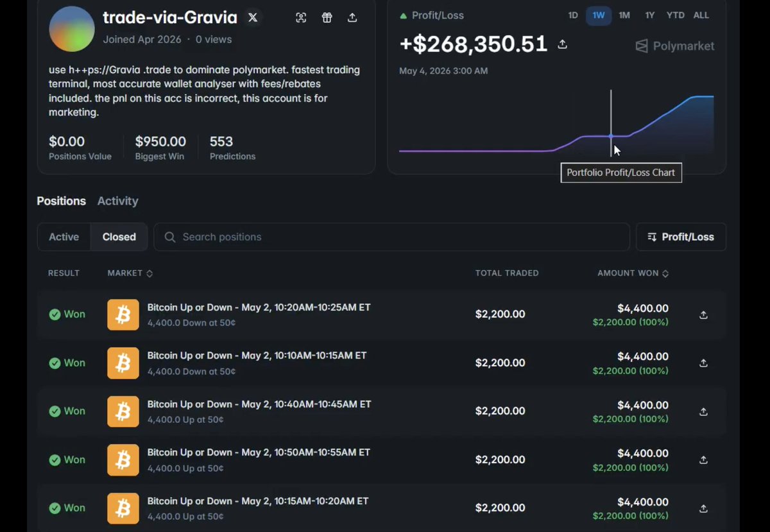
Task: Click Bitcoin icon of 10:15AM-10:20AM market
Action: (x=123, y=508)
